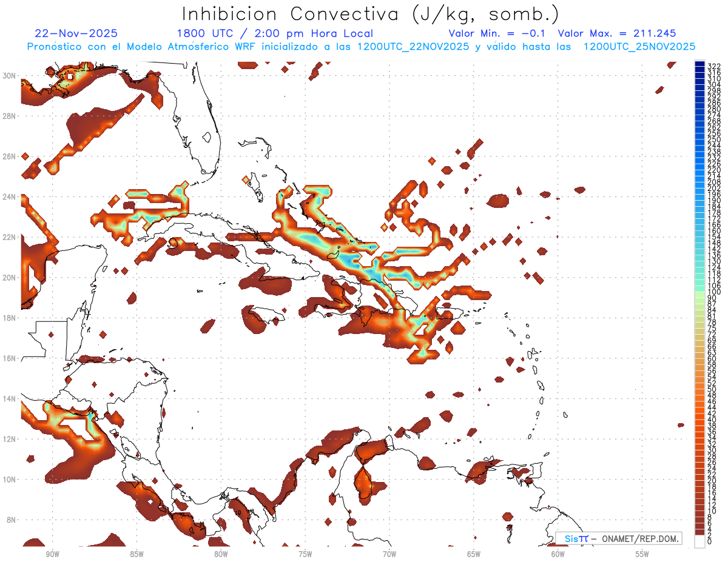
Task: Click the '28N' latitude label
Action: (10, 116)
